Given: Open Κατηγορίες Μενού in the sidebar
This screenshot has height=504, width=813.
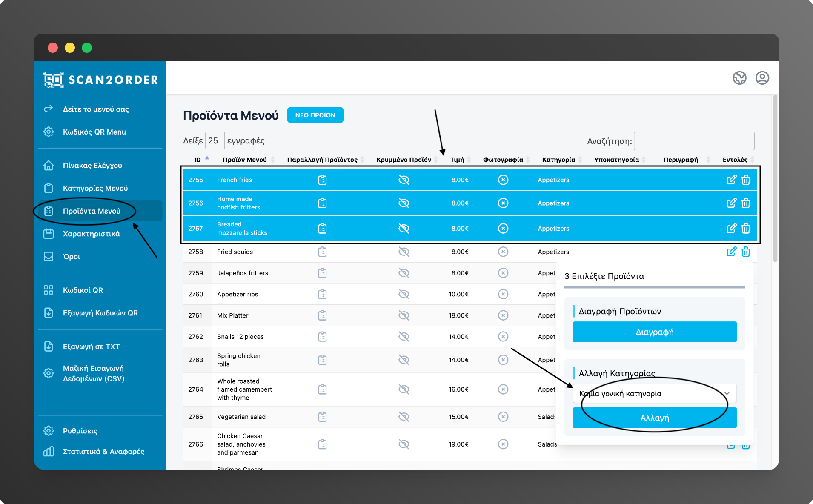Looking at the screenshot, I should pos(95,188).
